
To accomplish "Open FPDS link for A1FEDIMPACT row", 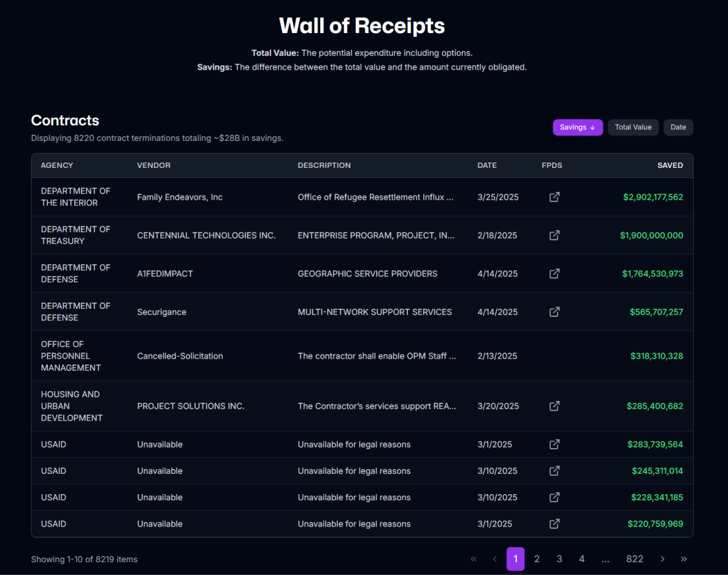I will click(554, 274).
